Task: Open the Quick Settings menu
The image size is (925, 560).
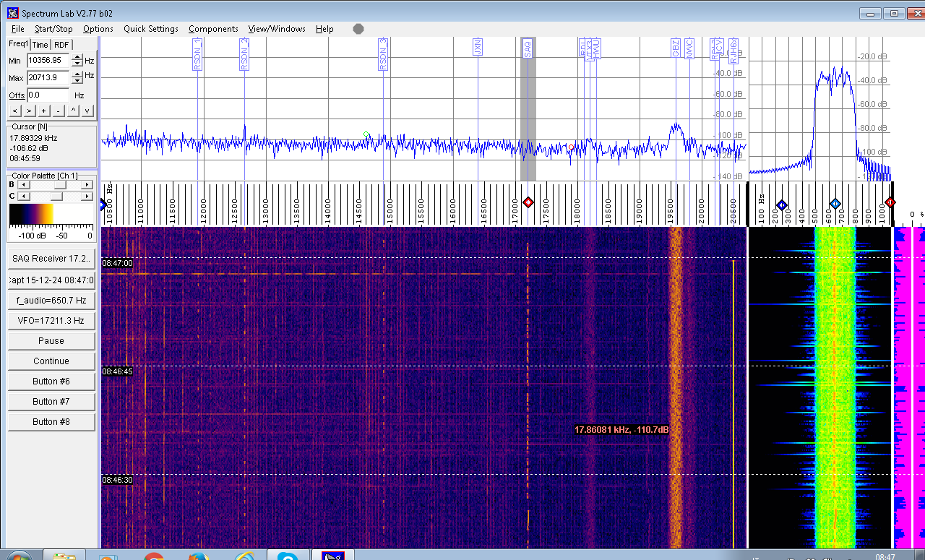Action: coord(151,29)
